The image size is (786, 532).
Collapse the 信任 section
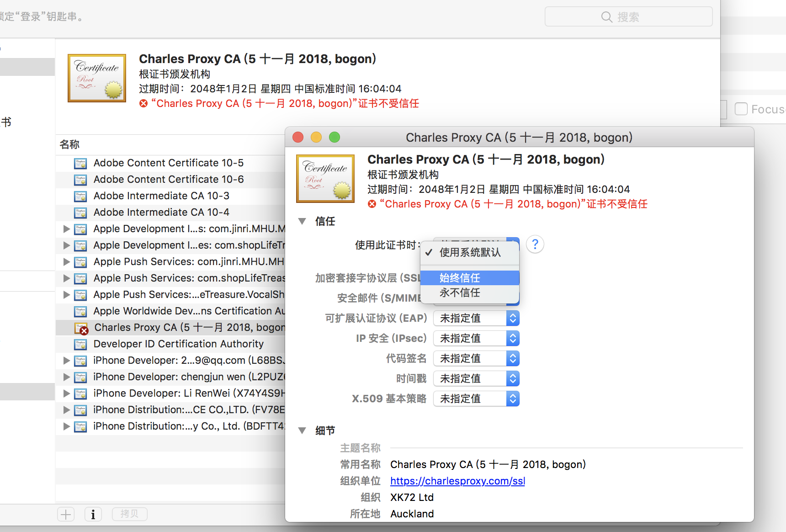(x=302, y=221)
